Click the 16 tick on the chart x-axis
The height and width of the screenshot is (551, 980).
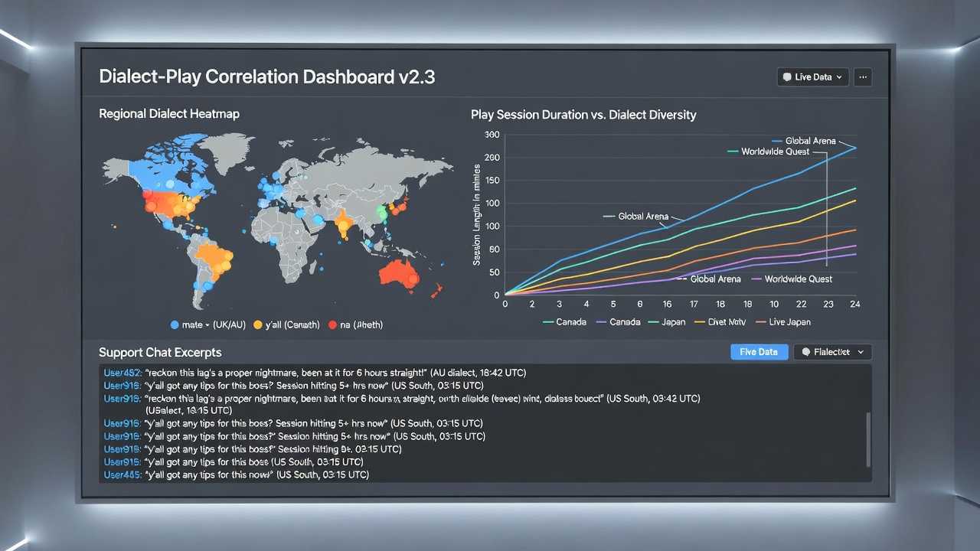668,305
